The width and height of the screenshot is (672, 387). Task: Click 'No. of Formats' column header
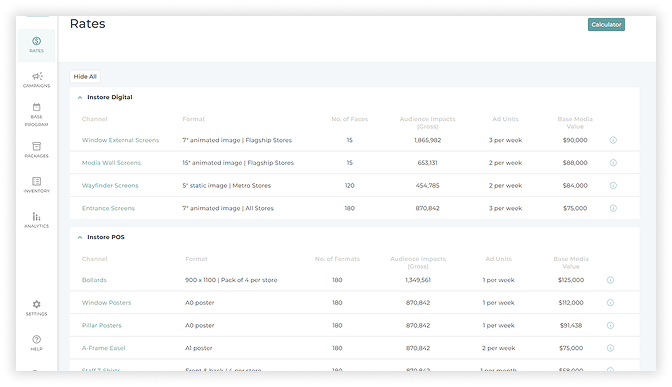tap(337, 259)
